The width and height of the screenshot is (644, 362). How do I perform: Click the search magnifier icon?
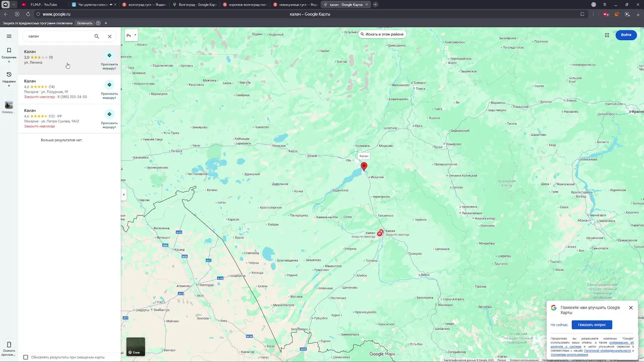click(x=97, y=36)
